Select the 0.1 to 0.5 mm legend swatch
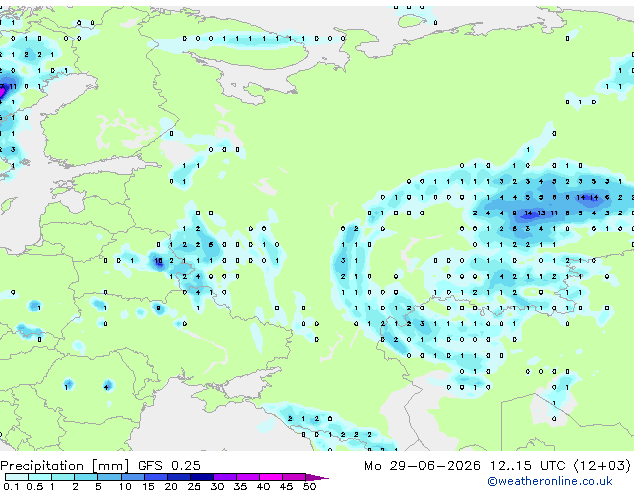 17,477
